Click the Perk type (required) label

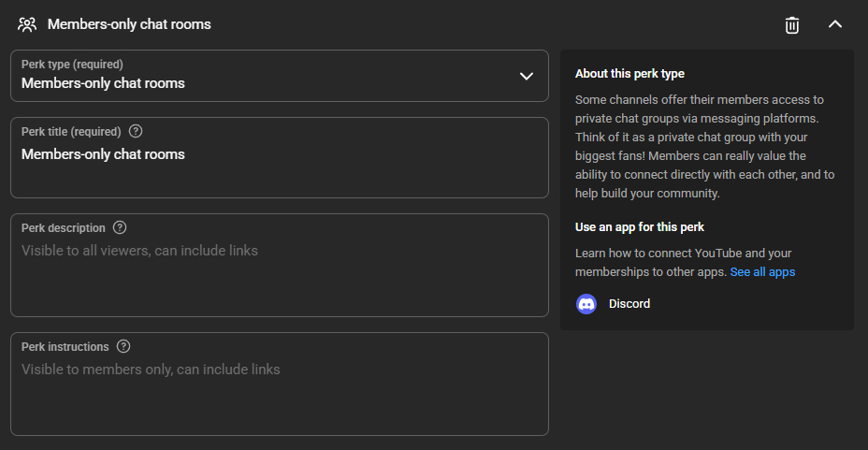click(72, 65)
